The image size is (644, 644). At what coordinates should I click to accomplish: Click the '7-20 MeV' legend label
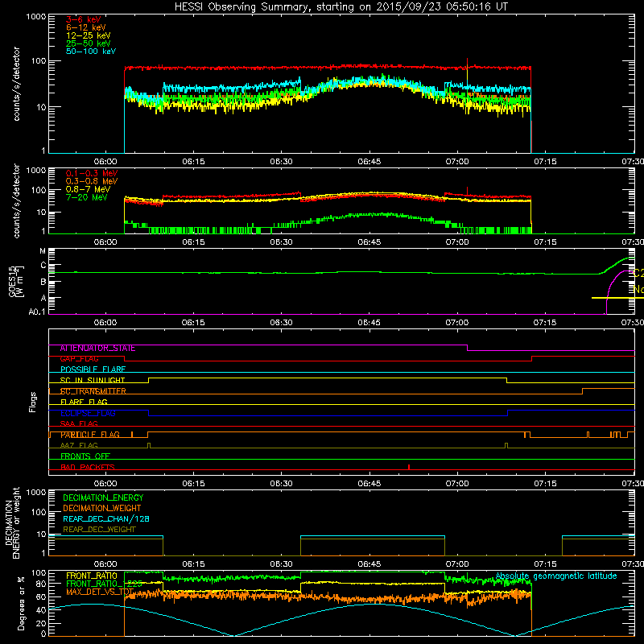click(x=86, y=197)
